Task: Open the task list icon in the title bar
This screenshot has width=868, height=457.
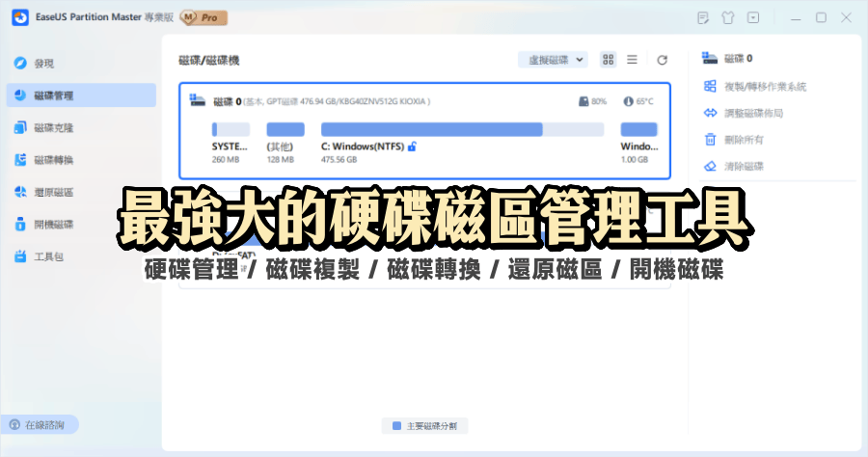Action: [703, 17]
